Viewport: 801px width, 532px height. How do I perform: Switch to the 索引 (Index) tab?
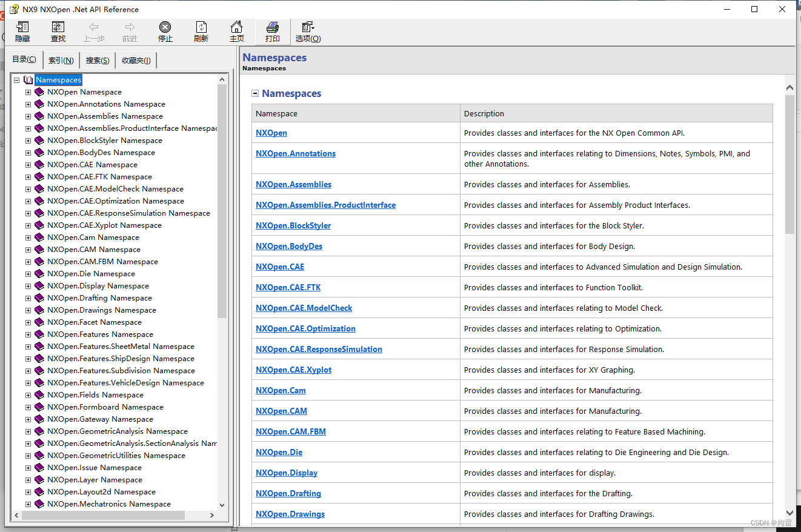click(x=61, y=60)
